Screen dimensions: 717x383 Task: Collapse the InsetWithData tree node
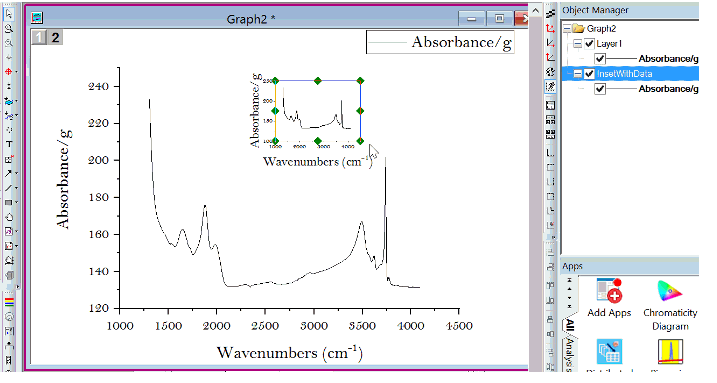(578, 74)
